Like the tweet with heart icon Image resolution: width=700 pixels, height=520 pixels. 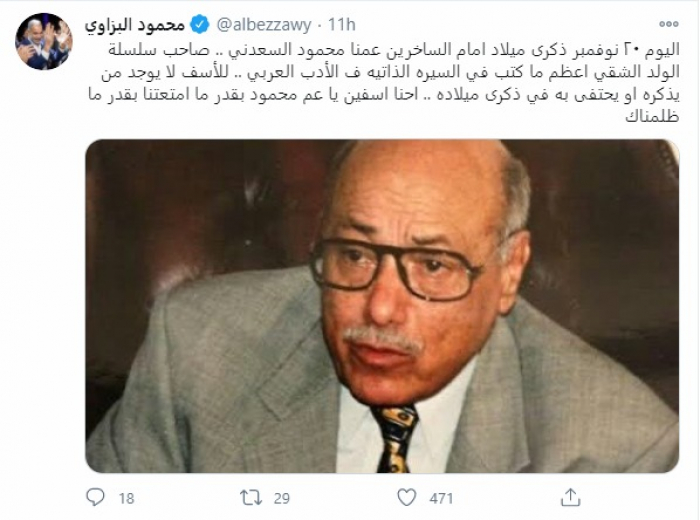point(407,497)
